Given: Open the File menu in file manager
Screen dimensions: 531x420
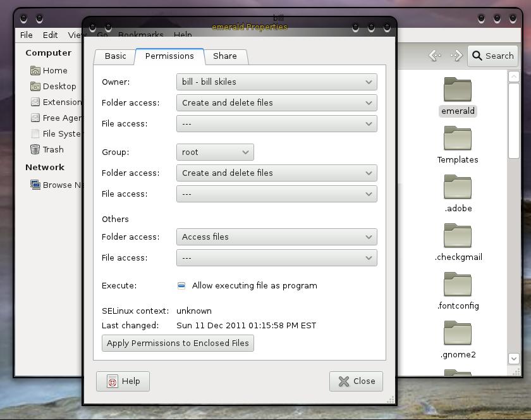Looking at the screenshot, I should [27, 35].
